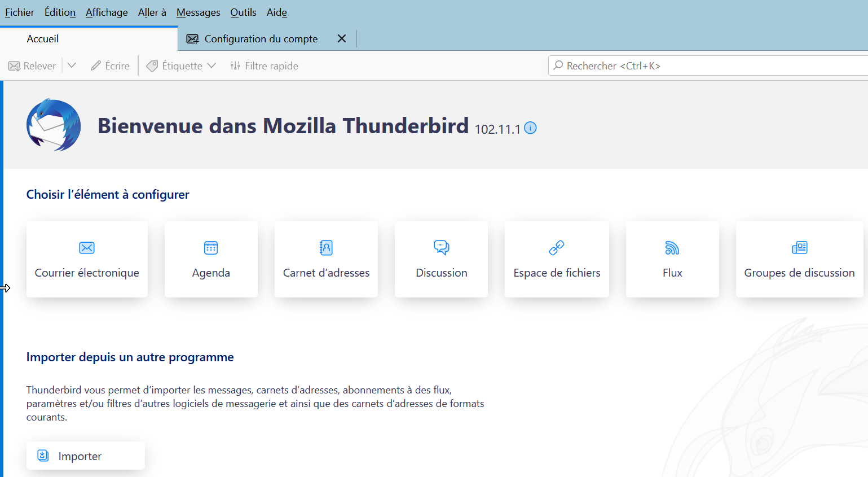Viewport: 868px width, 477px height.
Task: Open the Messages menu
Action: pyautogui.click(x=199, y=12)
